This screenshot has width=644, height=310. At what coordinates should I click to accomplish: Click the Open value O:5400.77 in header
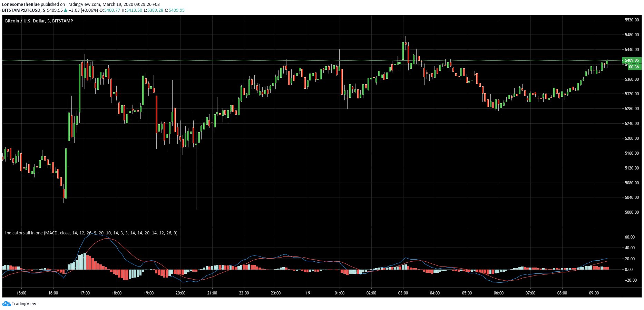pos(110,10)
